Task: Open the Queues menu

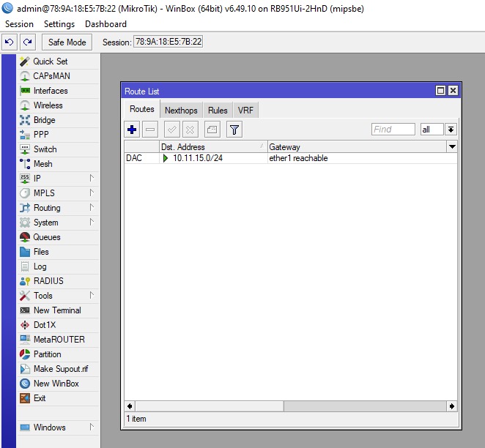Action: click(x=58, y=237)
